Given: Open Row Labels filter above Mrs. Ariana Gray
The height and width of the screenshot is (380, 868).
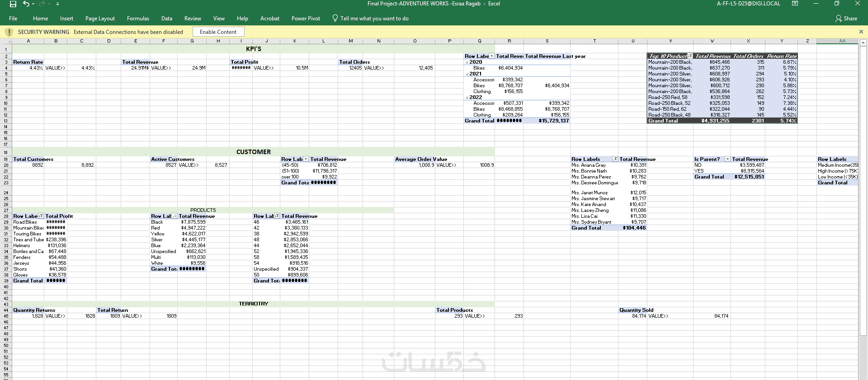Looking at the screenshot, I should (615, 159).
